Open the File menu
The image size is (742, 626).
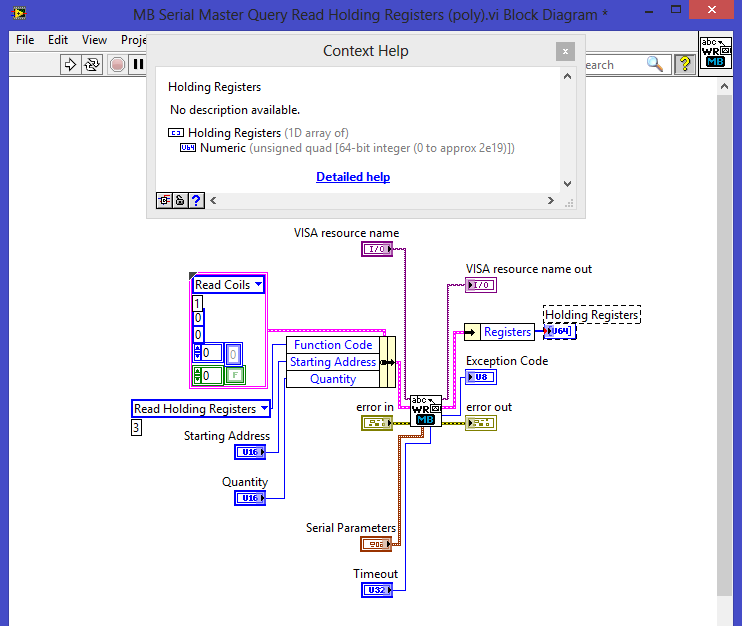tap(25, 40)
